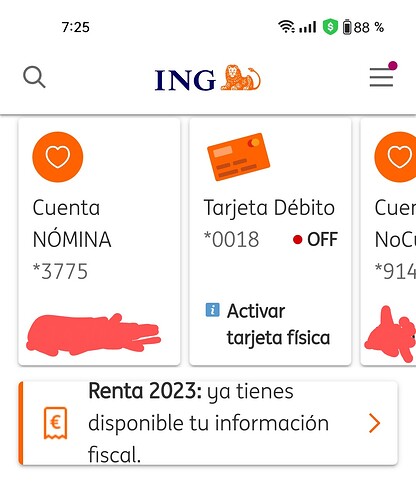
Task: Tap the notification dot on menu
Action: coord(393,65)
